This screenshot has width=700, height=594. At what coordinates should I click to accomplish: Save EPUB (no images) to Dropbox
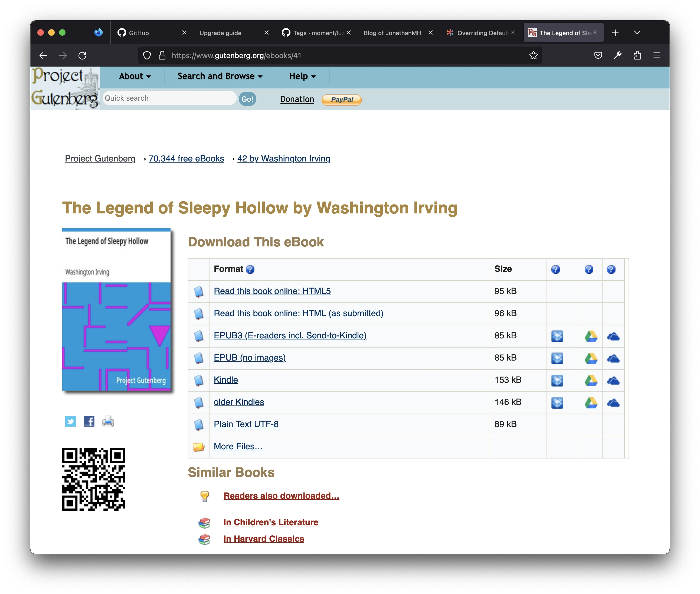pyautogui.click(x=557, y=358)
